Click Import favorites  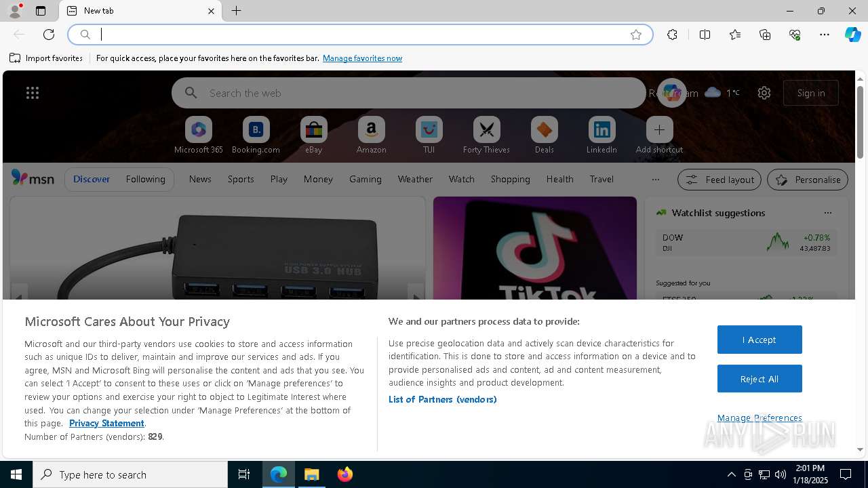pyautogui.click(x=46, y=58)
